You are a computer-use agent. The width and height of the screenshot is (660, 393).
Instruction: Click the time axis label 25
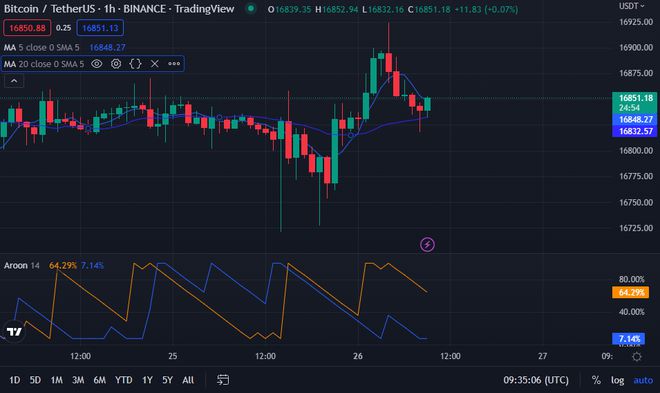[x=173, y=356]
